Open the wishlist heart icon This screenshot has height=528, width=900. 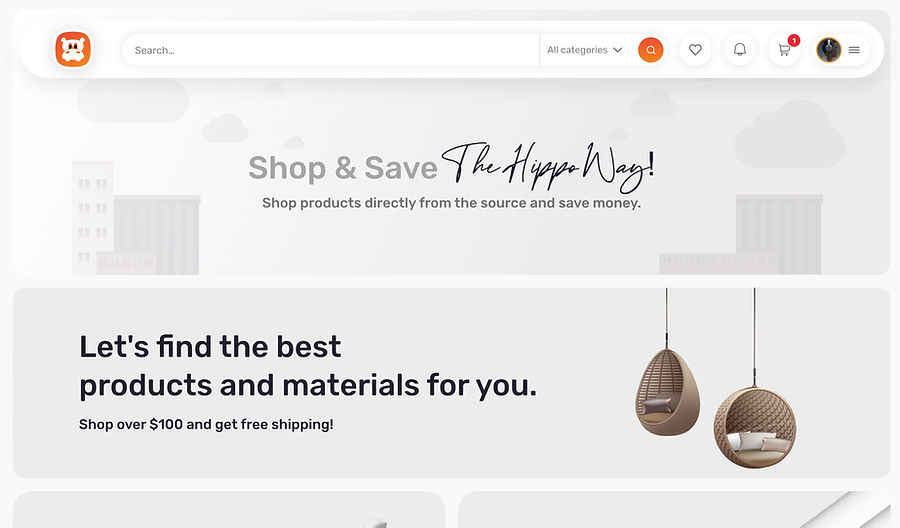[x=695, y=50]
